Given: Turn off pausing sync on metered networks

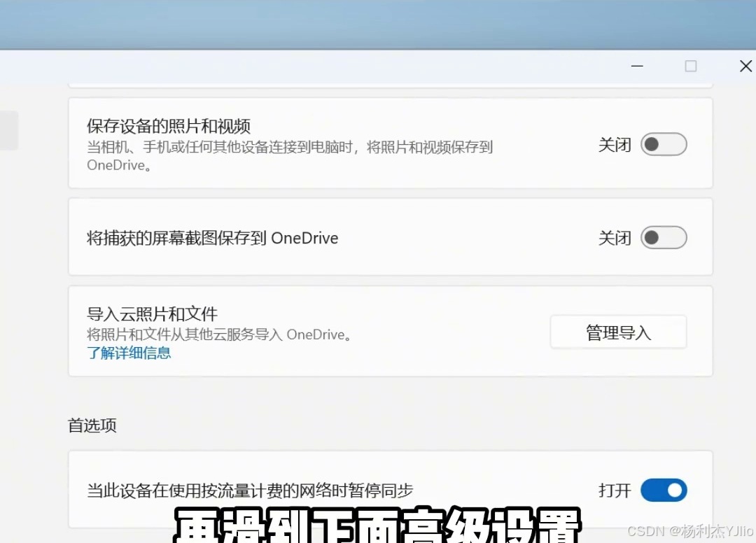Looking at the screenshot, I should [x=664, y=490].
